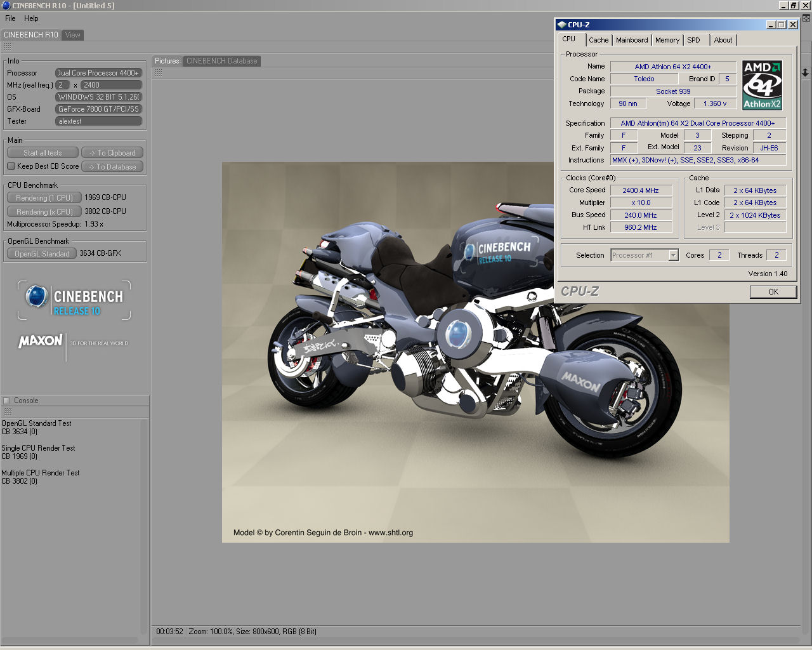Click Start all tests button
The height and width of the screenshot is (650, 812).
pos(43,153)
